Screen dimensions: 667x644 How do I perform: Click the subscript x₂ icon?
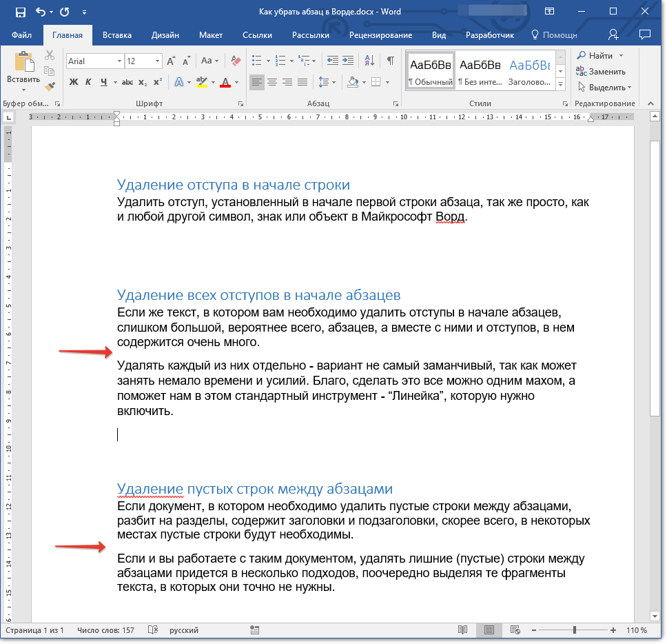(143, 82)
